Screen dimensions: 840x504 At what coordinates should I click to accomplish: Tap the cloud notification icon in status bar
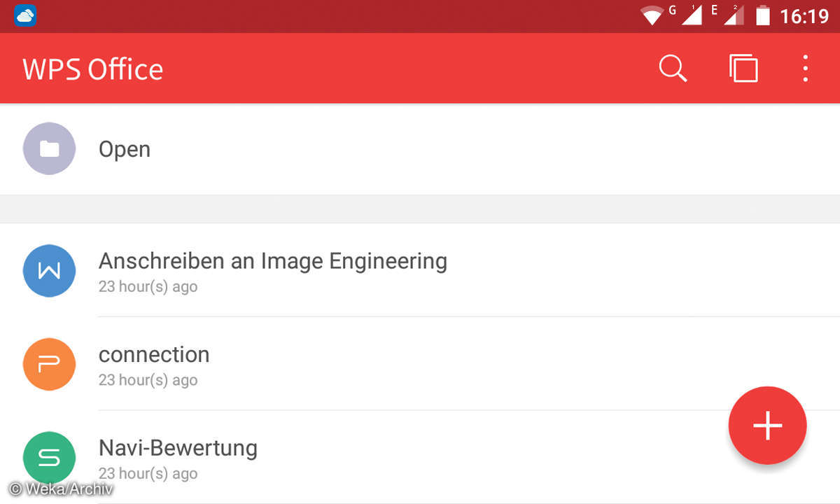pos(25,15)
